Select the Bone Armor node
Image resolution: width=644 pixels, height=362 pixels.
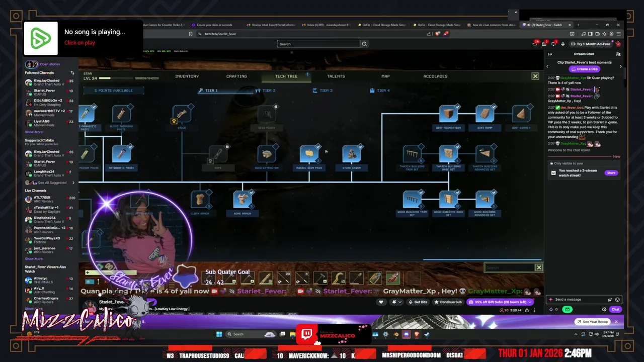(242, 200)
